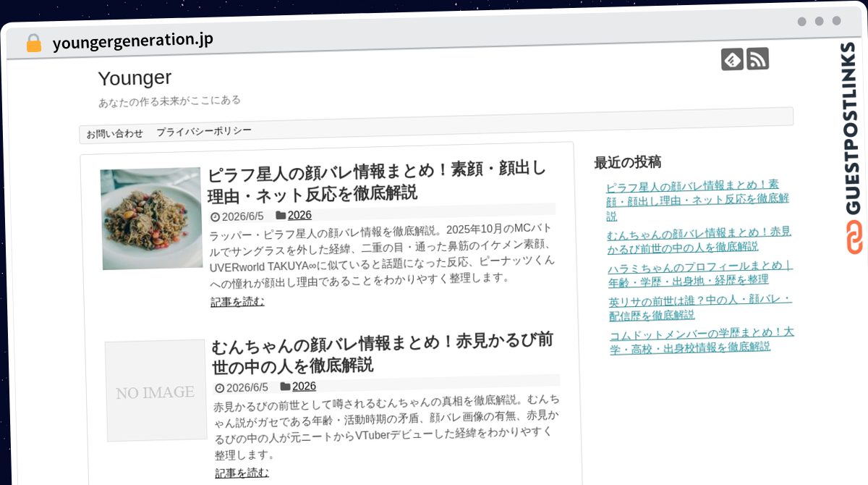Image resolution: width=868 pixels, height=485 pixels.
Task: Open the プライバシーポリシー menu item
Action: click(x=204, y=132)
